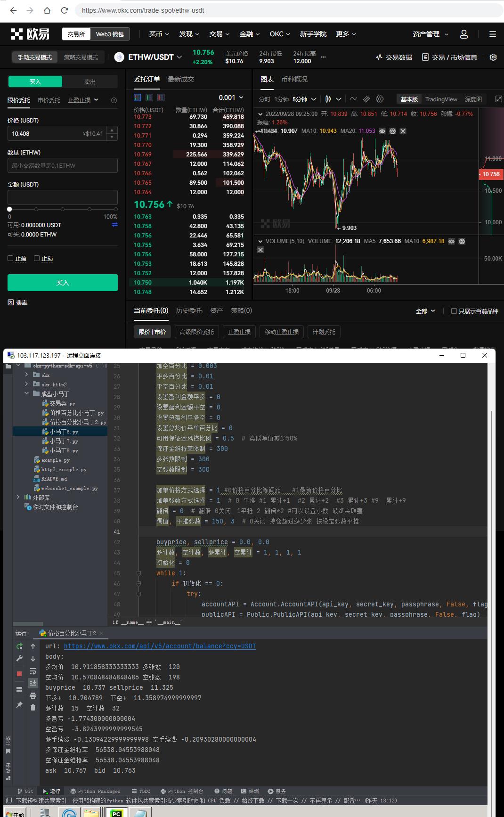Open chart settings gear in toolbar
This screenshot has height=817, width=504.
click(x=380, y=99)
